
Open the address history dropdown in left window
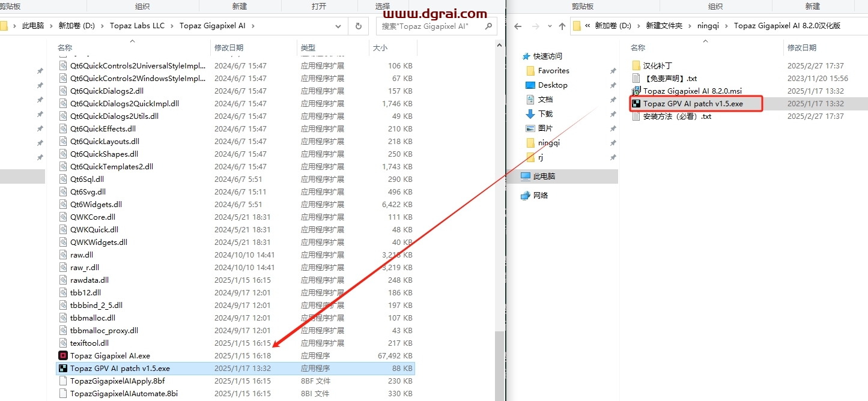pos(339,26)
